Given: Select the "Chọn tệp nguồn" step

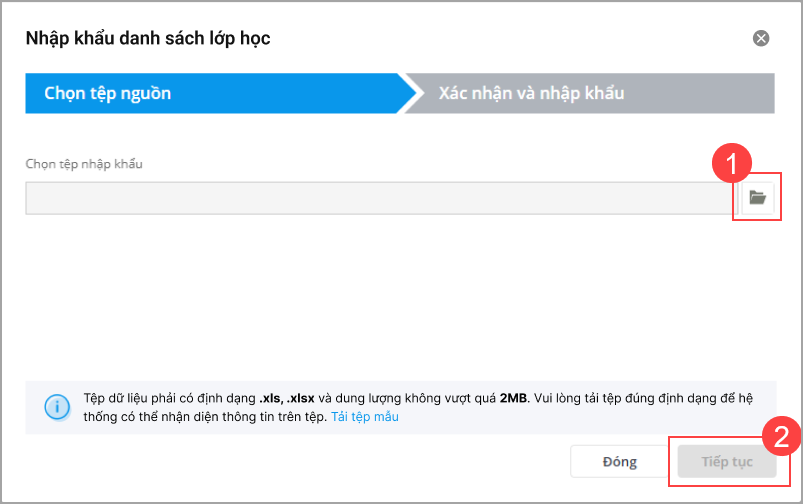Looking at the screenshot, I should pyautogui.click(x=108, y=93).
